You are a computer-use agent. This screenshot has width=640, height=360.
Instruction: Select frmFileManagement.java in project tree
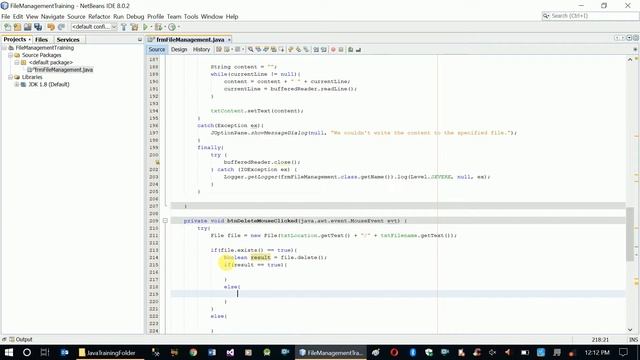(x=60, y=70)
